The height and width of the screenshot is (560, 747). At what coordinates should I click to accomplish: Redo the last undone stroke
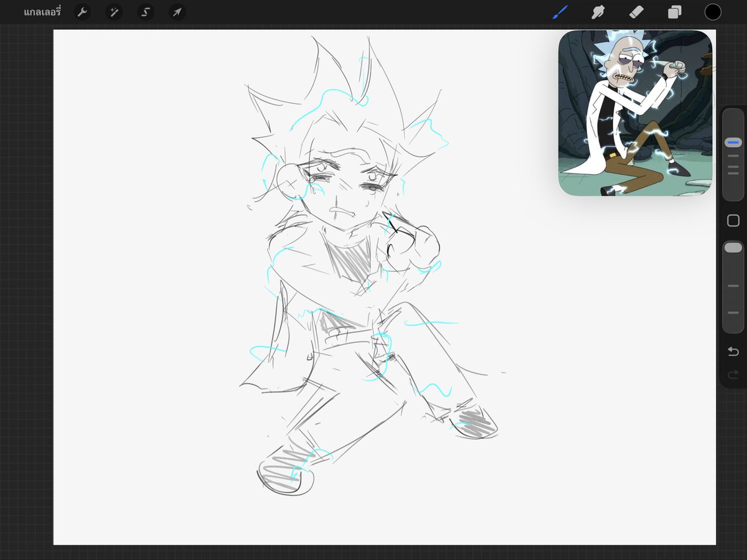(x=733, y=375)
